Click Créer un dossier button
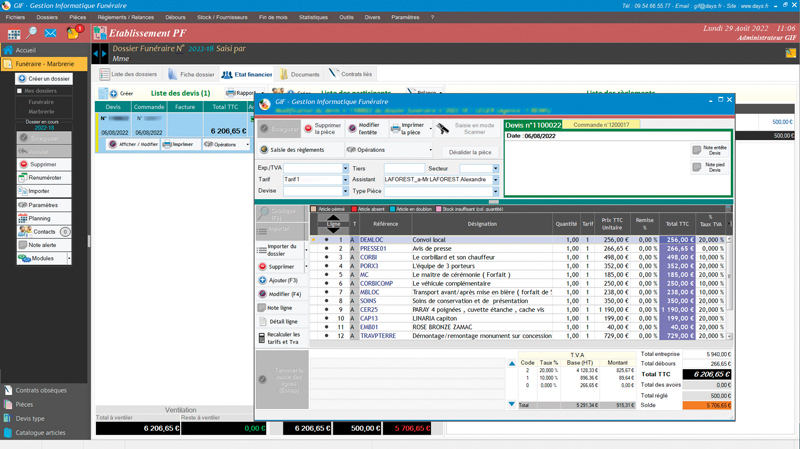Screen dimensions: 800x449 pyautogui.click(x=44, y=79)
